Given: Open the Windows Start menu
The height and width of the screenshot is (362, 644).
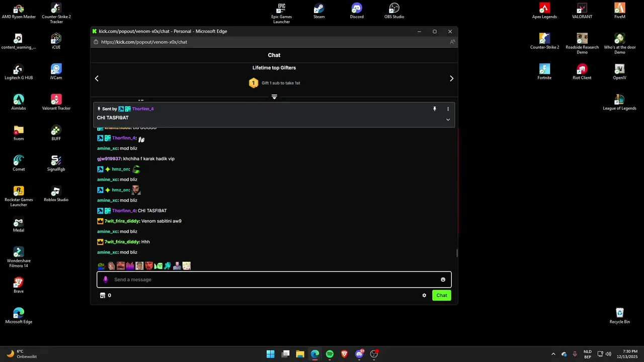Looking at the screenshot, I should point(270,354).
